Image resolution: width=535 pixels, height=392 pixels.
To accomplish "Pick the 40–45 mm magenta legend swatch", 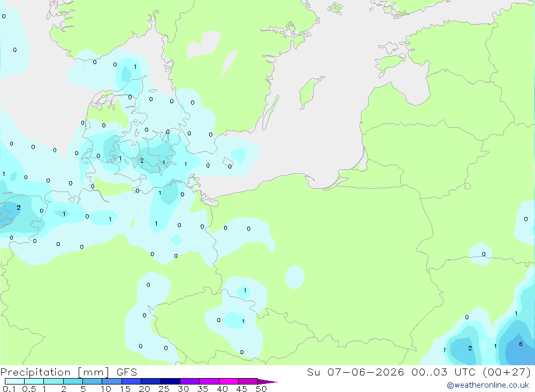I will click(x=228, y=381).
